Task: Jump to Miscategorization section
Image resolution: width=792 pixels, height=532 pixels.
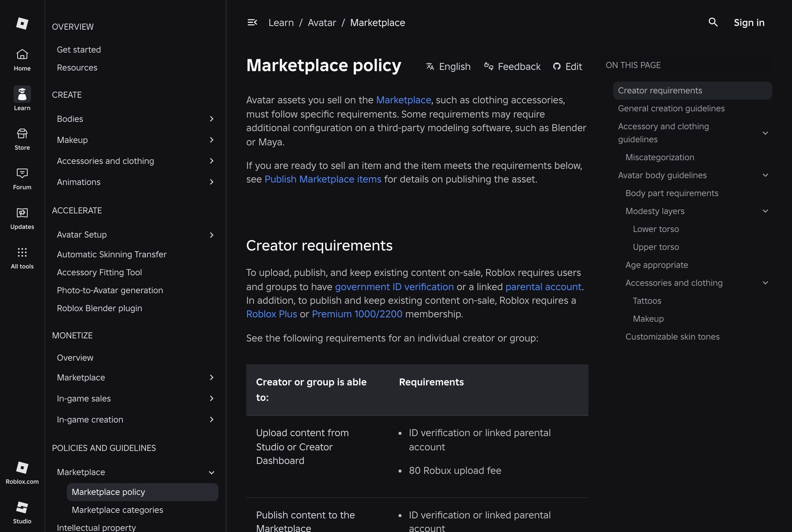Action: point(660,157)
